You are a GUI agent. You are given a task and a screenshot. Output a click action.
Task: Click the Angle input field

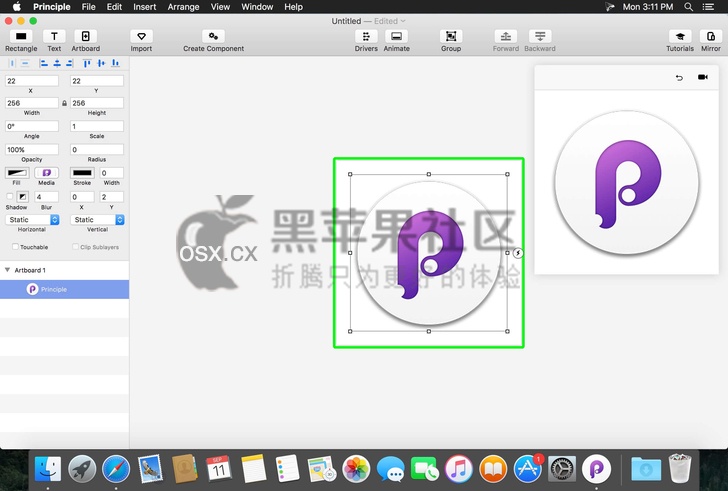32,126
